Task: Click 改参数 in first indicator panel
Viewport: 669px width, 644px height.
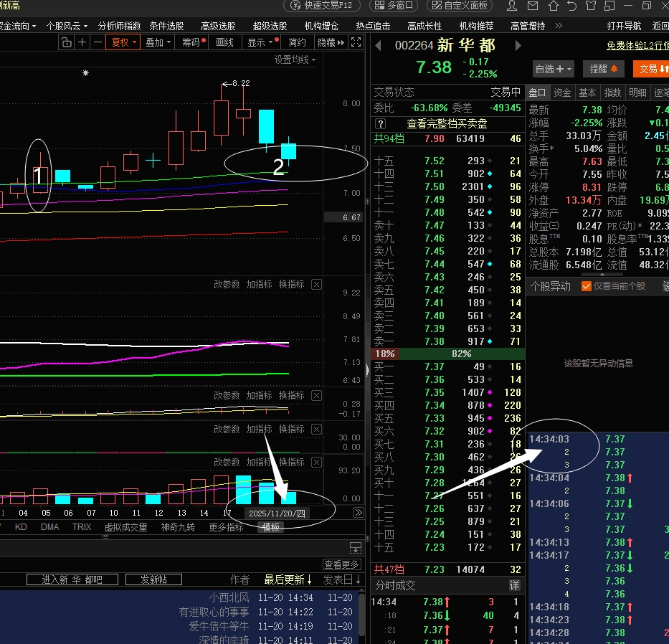Action: [227, 284]
